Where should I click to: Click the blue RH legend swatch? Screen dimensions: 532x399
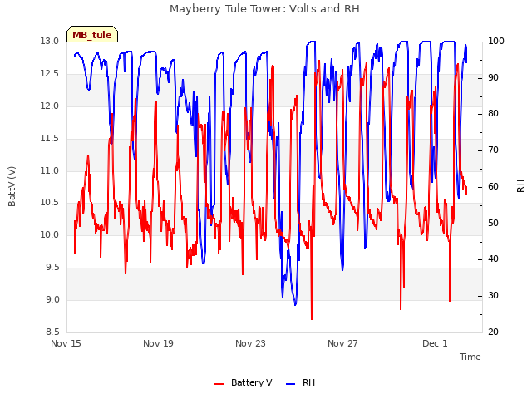[x=291, y=384]
